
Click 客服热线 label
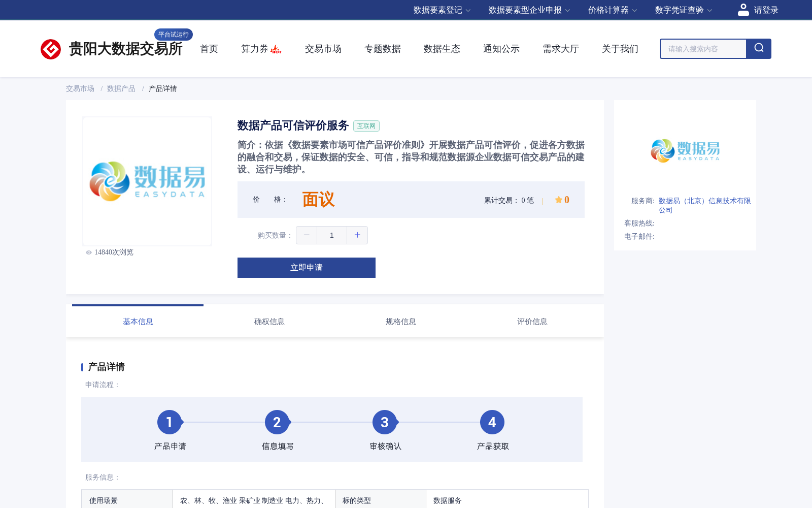click(x=639, y=223)
